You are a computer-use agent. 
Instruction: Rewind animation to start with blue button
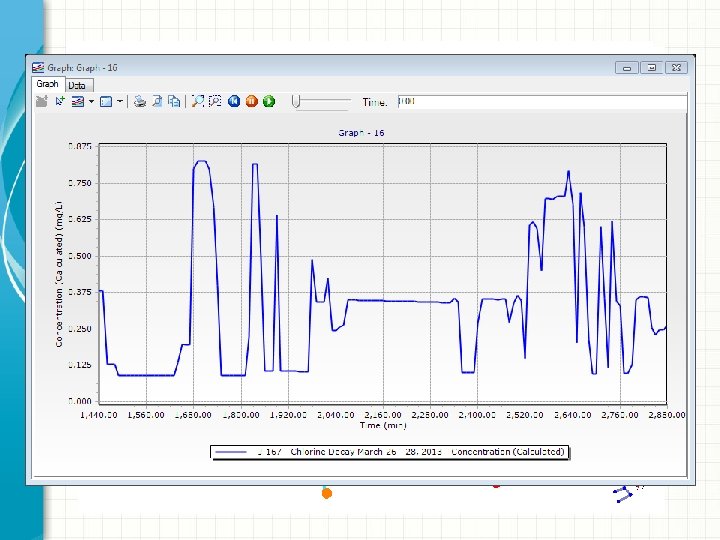[x=234, y=101]
